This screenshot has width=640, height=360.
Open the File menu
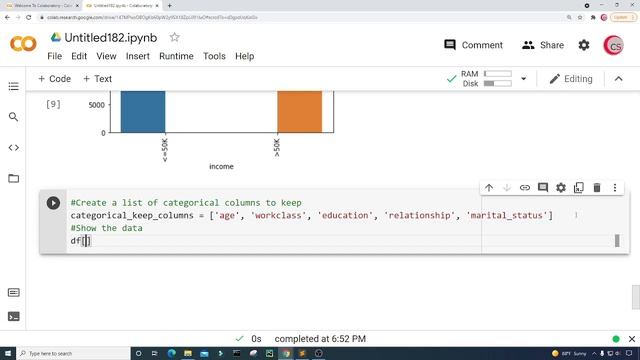click(54, 56)
